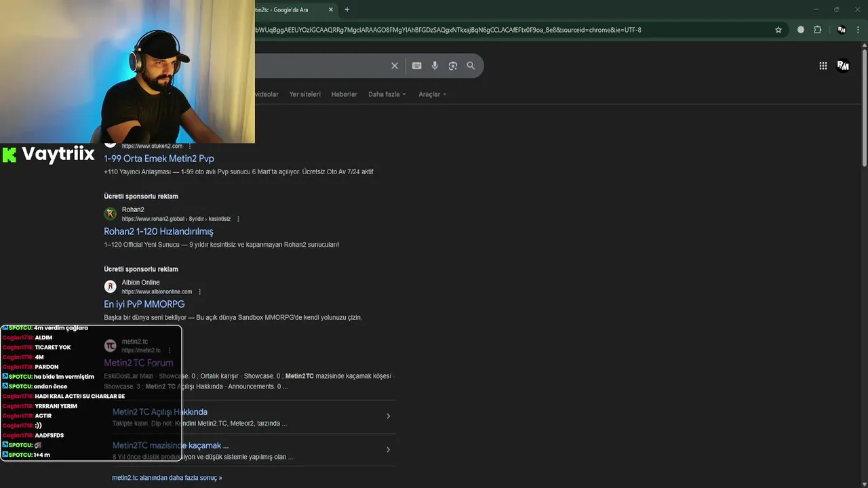This screenshot has height=488, width=868.
Task: Click the page vertical scrollbar thumb
Action: 864,107
